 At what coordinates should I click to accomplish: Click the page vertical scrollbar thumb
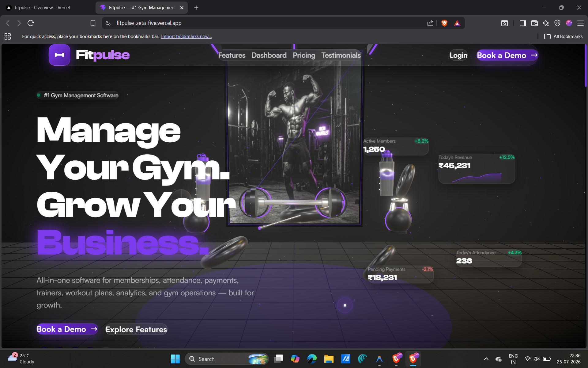(x=586, y=65)
